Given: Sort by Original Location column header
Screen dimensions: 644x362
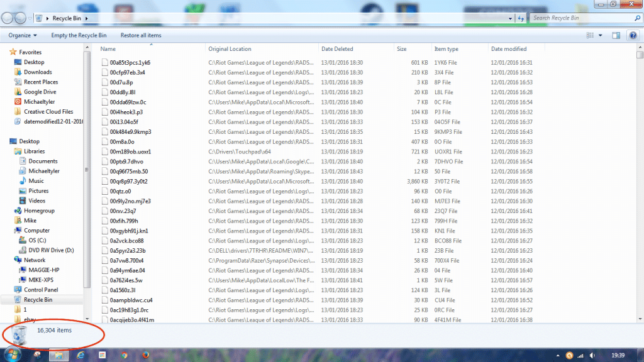Looking at the screenshot, I should tap(230, 49).
